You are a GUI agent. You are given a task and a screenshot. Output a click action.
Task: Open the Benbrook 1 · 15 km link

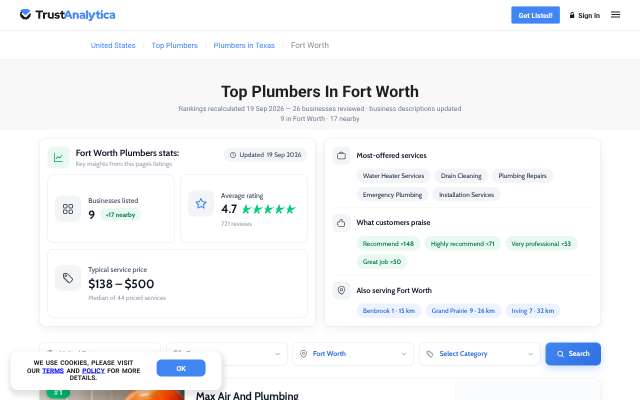[389, 311]
